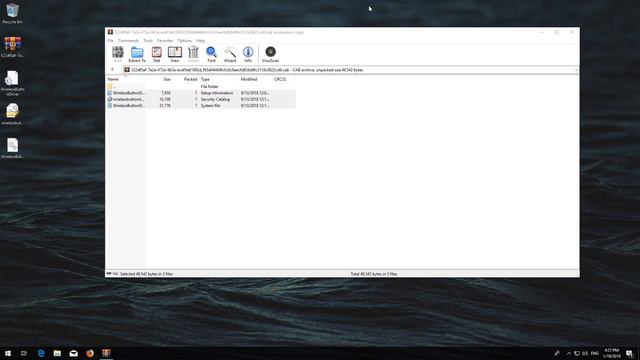Screen dimensions: 640x360
Task: Open the File menu
Action: click(110, 40)
